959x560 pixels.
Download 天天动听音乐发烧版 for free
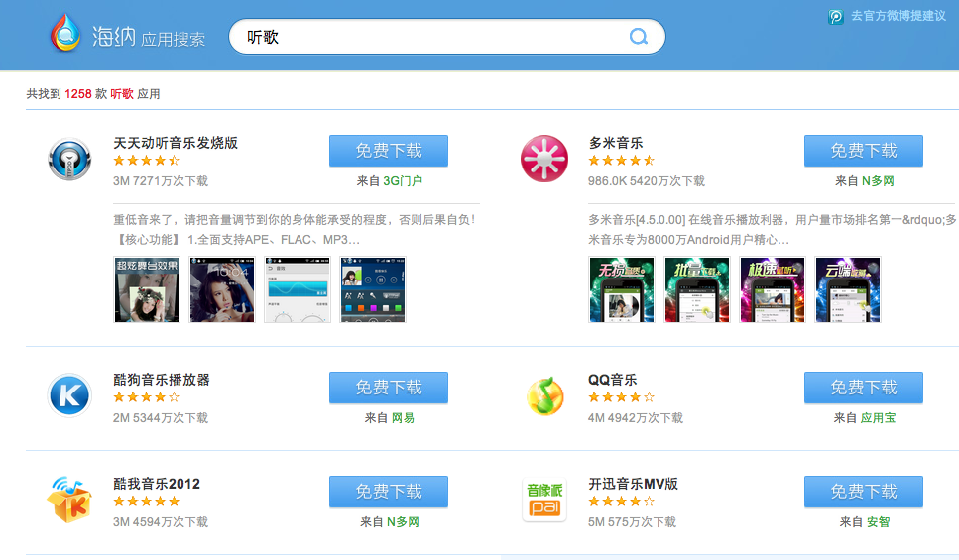[x=388, y=151]
